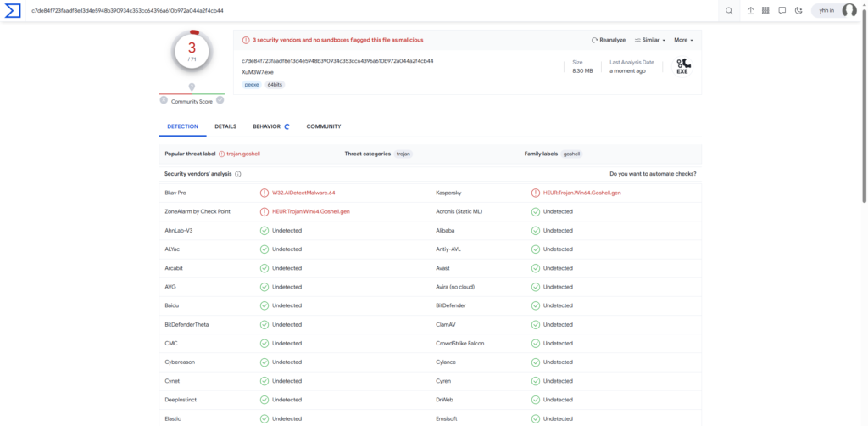Click the DeepInstinct vendor name
Viewport: 868px width, 426px height.
click(179, 400)
